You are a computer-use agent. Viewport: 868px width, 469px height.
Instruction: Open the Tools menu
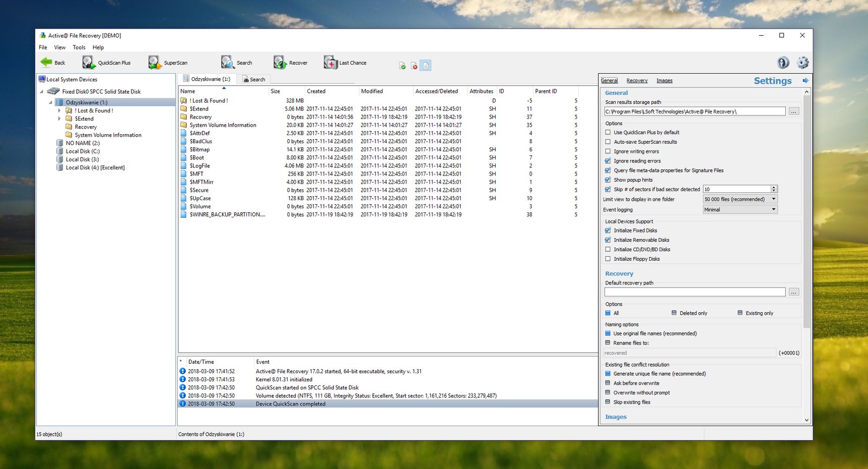pyautogui.click(x=79, y=47)
